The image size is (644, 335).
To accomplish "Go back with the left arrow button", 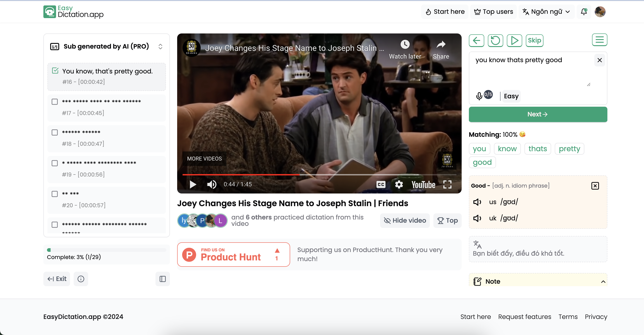I will (476, 40).
